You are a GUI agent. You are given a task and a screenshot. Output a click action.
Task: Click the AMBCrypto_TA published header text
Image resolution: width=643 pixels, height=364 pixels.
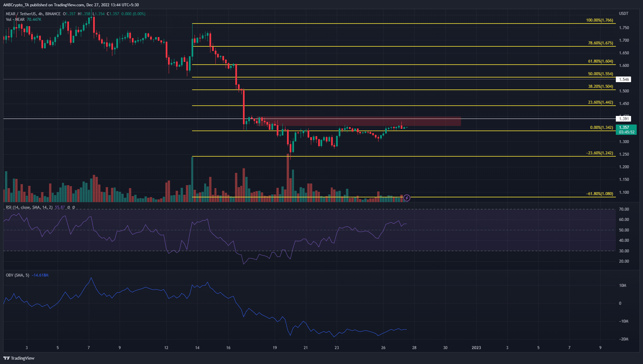(x=71, y=5)
